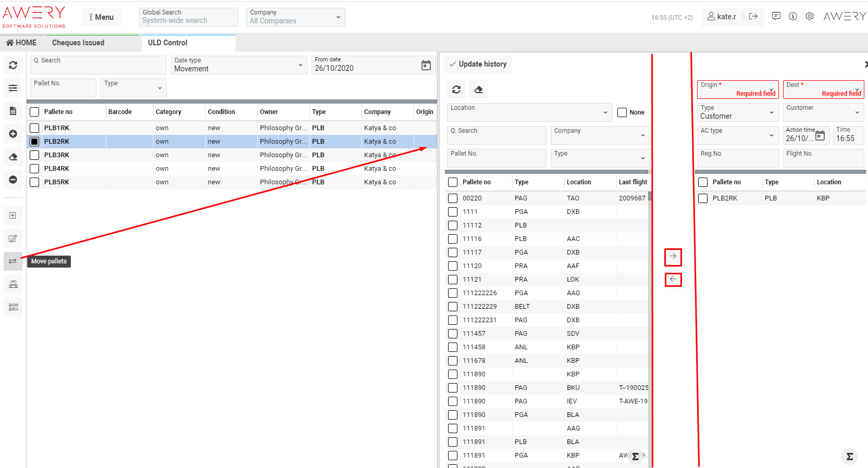The image size is (868, 468).
Task: Switch to the Cheques Issued tab
Action: pyautogui.click(x=78, y=43)
